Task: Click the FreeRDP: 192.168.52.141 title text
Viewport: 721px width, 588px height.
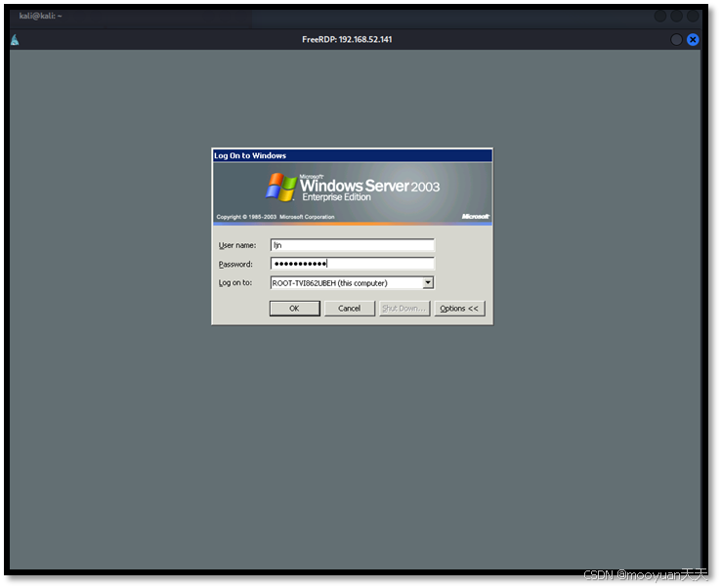Action: click(347, 39)
